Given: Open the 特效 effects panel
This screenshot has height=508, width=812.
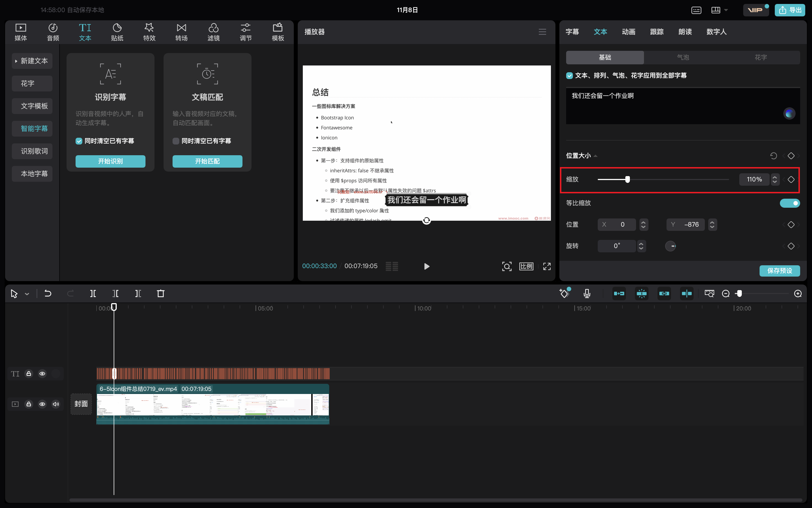Looking at the screenshot, I should [149, 32].
